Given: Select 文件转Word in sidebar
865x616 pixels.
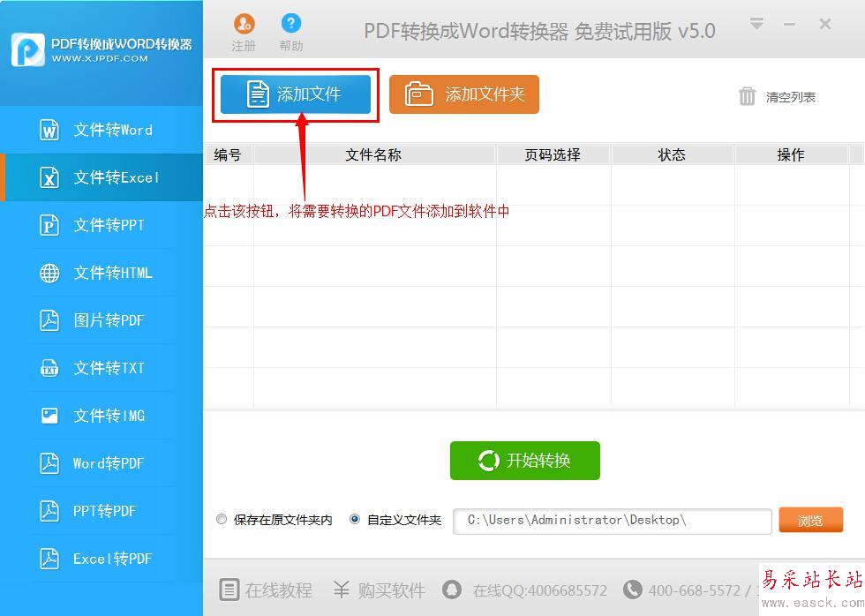Looking at the screenshot, I should (x=102, y=130).
